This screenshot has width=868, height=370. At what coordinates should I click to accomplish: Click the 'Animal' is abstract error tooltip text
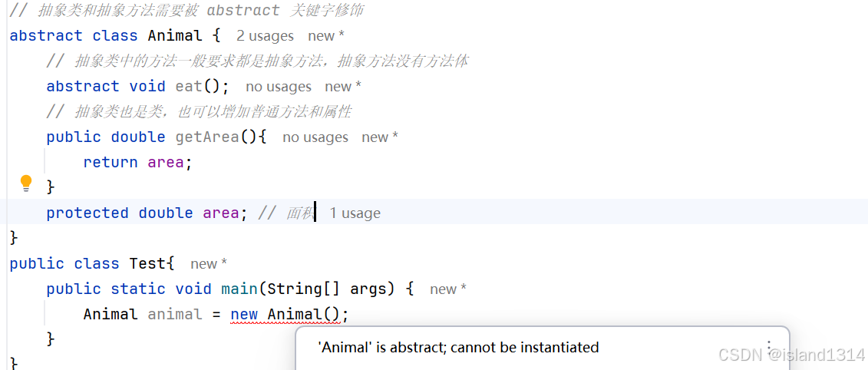point(458,347)
